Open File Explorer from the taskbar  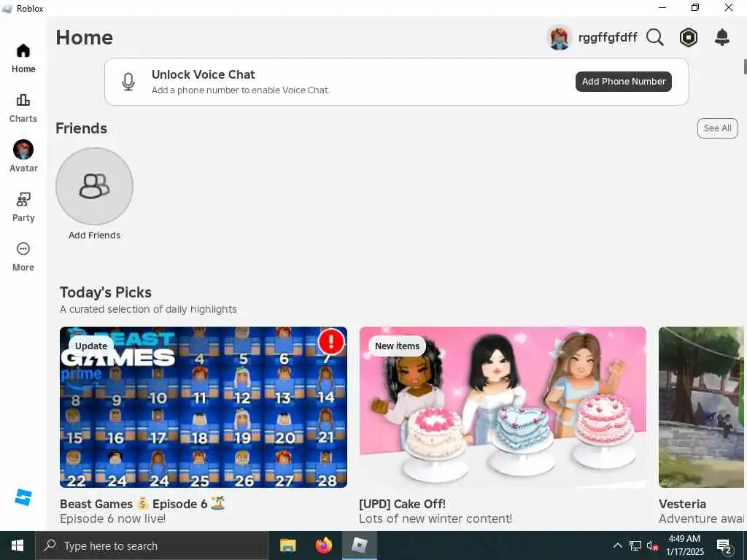point(287,545)
